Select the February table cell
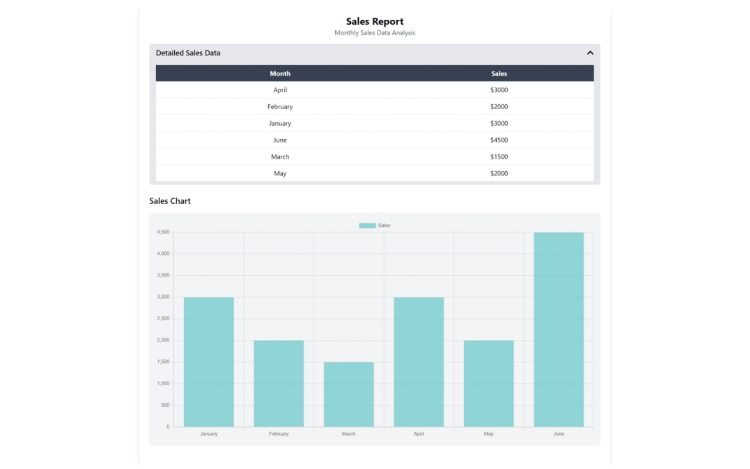Screen dimensions: 750x469 pos(280,107)
